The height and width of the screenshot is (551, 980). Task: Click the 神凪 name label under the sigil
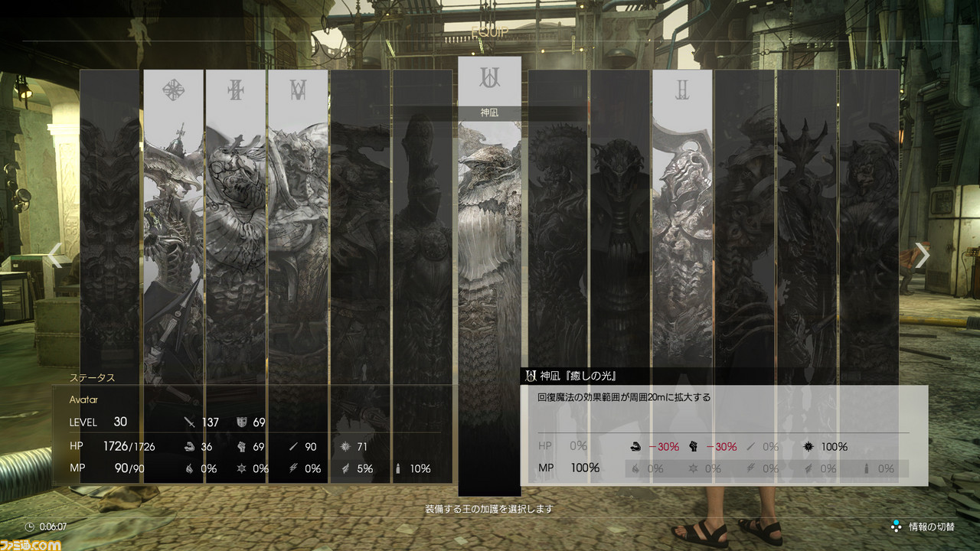[489, 112]
